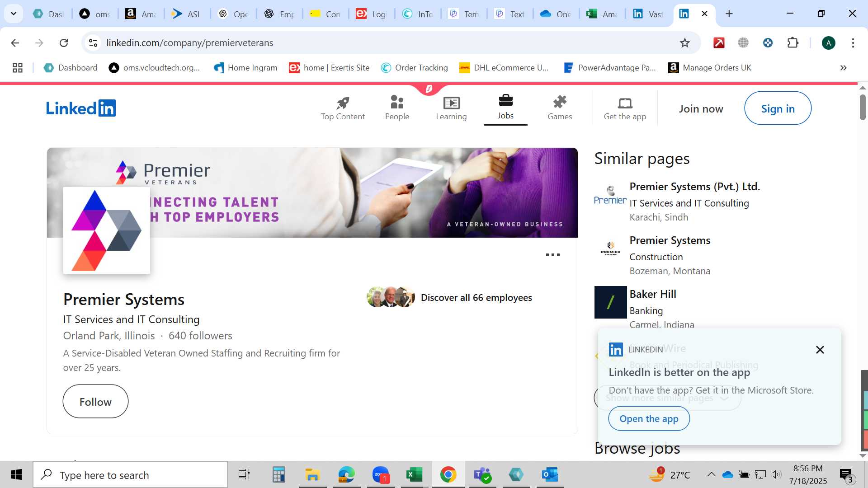Open DHL eCommerce bookmark
The image size is (868, 488).
click(x=504, y=68)
